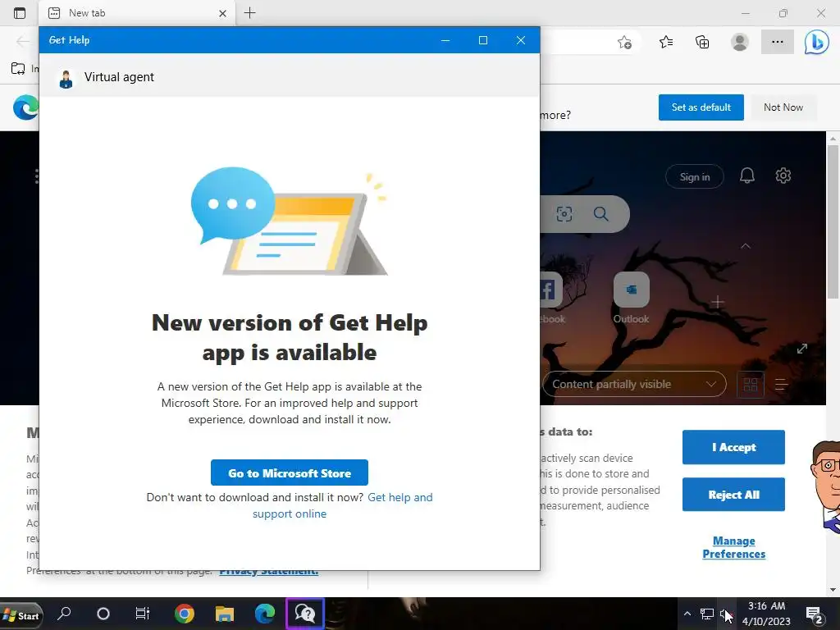
Task: Open Get help and support online link
Action: [343, 505]
